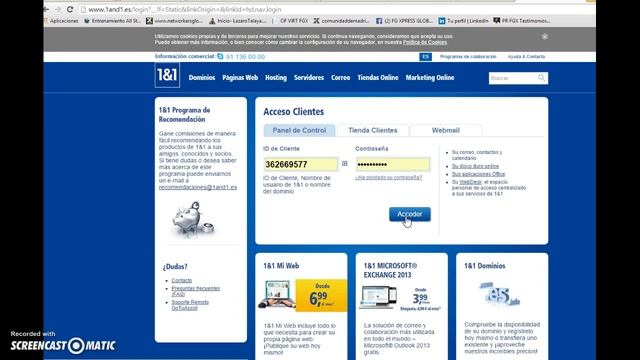Click the 1&1 logo

[167, 75]
